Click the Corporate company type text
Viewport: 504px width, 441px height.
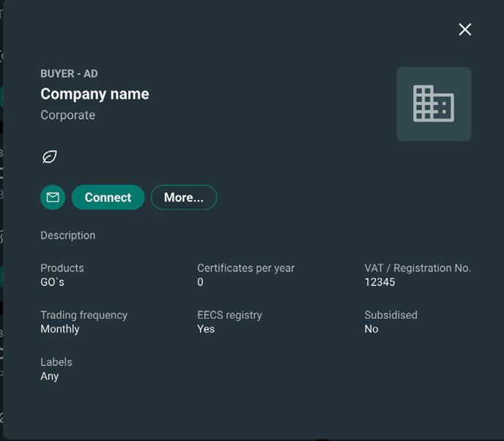pyautogui.click(x=68, y=115)
